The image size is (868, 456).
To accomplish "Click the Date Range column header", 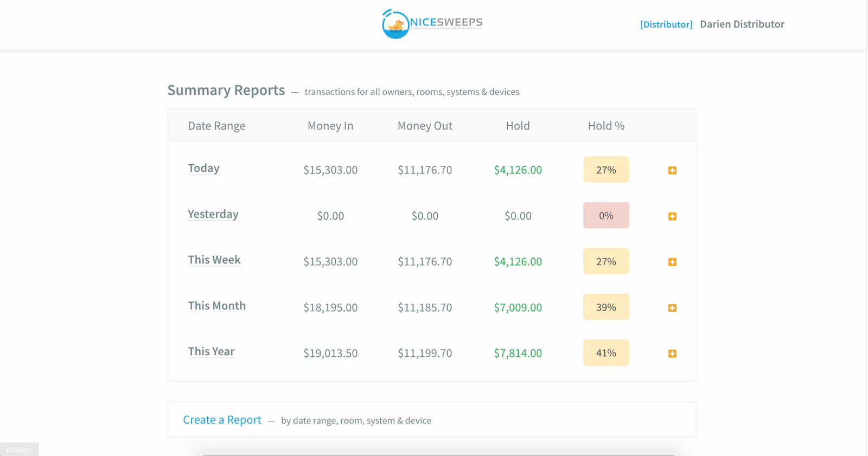I will (216, 126).
